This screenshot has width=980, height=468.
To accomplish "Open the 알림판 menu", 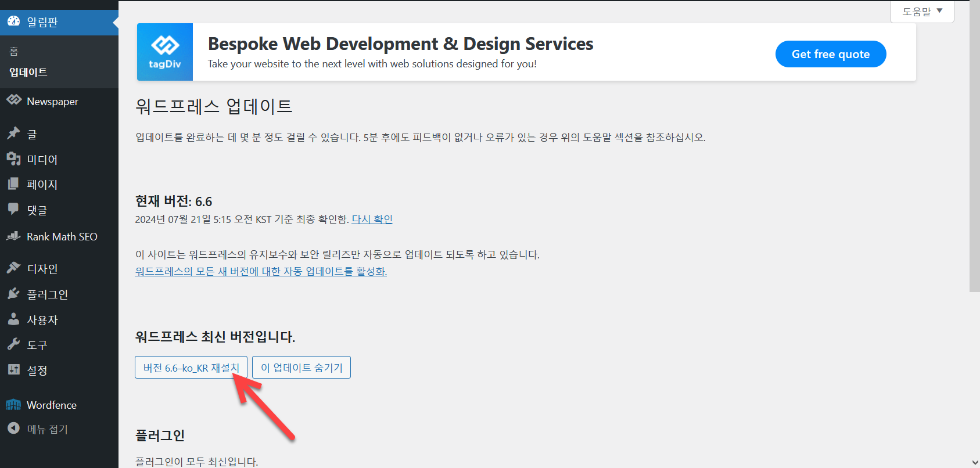I will [59, 22].
